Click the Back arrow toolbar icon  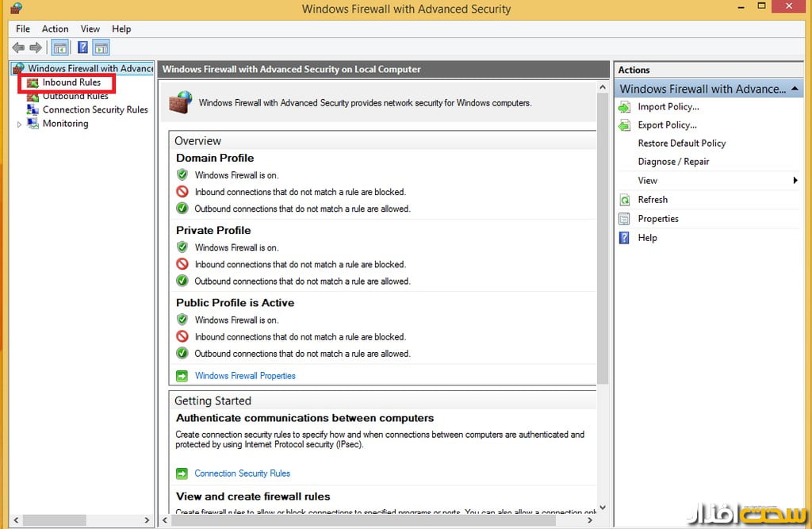(x=17, y=48)
